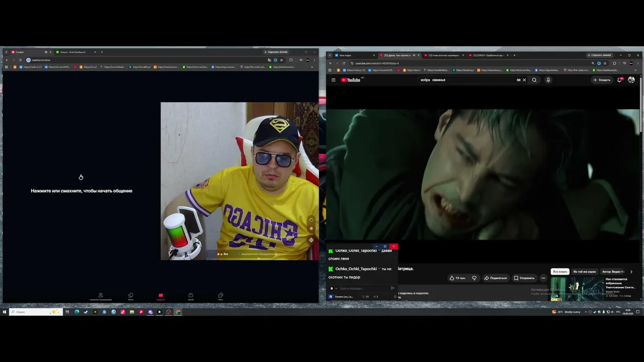The height and width of the screenshot is (362, 644).
Task: Toggle the microphone icon on the webcam preview
Action: (311, 240)
